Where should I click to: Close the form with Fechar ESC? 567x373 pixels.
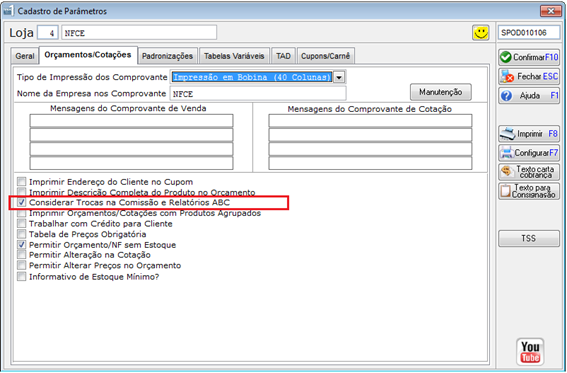(x=529, y=76)
